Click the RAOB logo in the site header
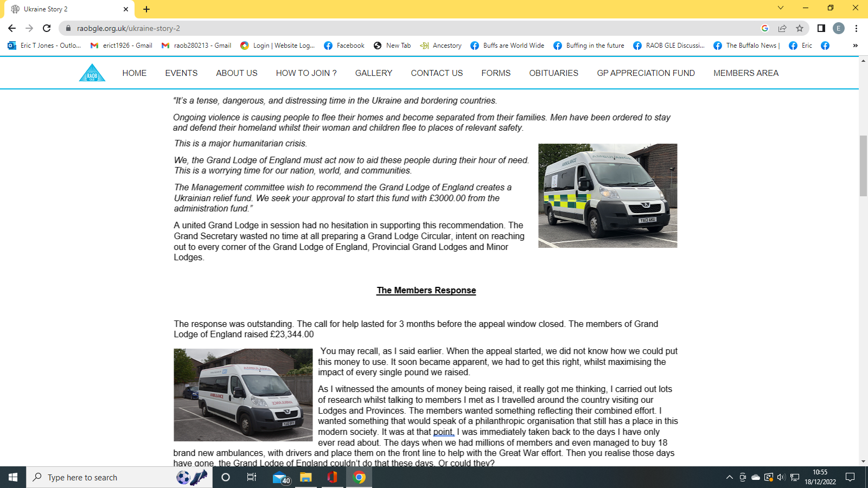The image size is (868, 488). (x=92, y=73)
